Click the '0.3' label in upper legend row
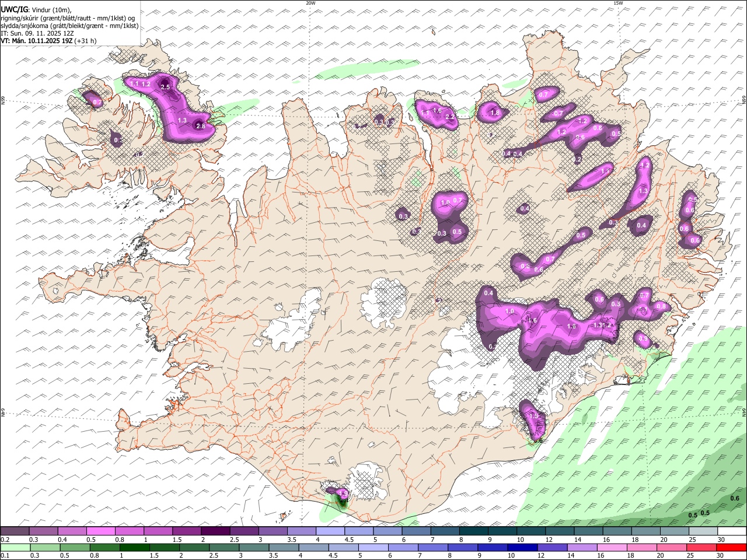 (x=34, y=540)
